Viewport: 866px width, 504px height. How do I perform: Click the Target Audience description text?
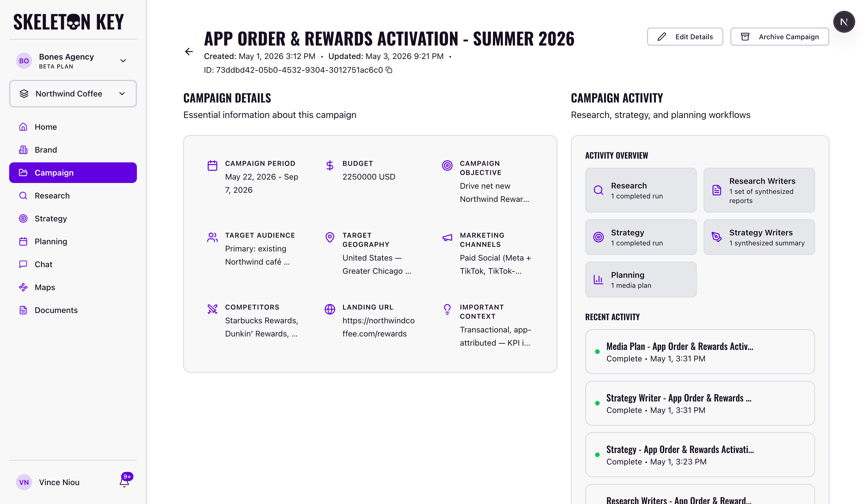point(257,255)
